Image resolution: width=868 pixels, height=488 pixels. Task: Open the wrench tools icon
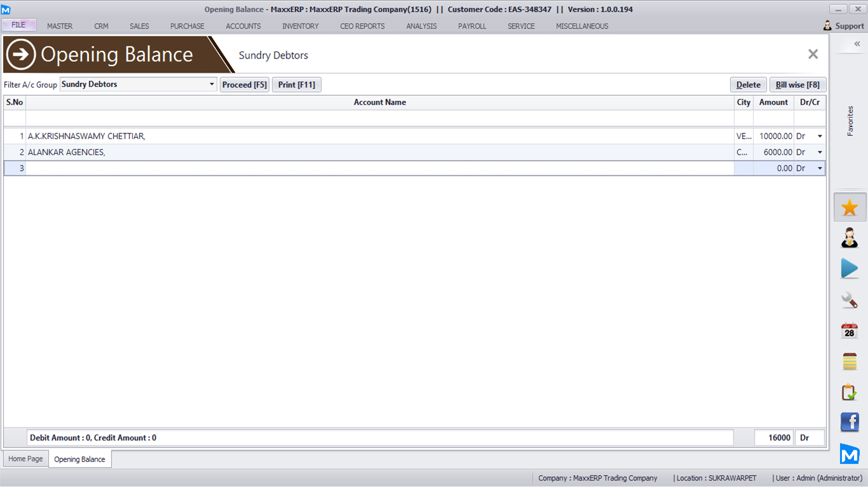tap(850, 299)
